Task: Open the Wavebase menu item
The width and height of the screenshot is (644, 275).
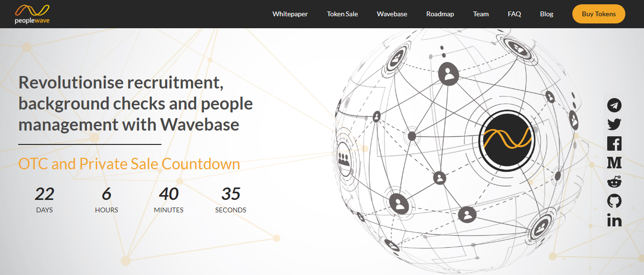Action: point(392,14)
